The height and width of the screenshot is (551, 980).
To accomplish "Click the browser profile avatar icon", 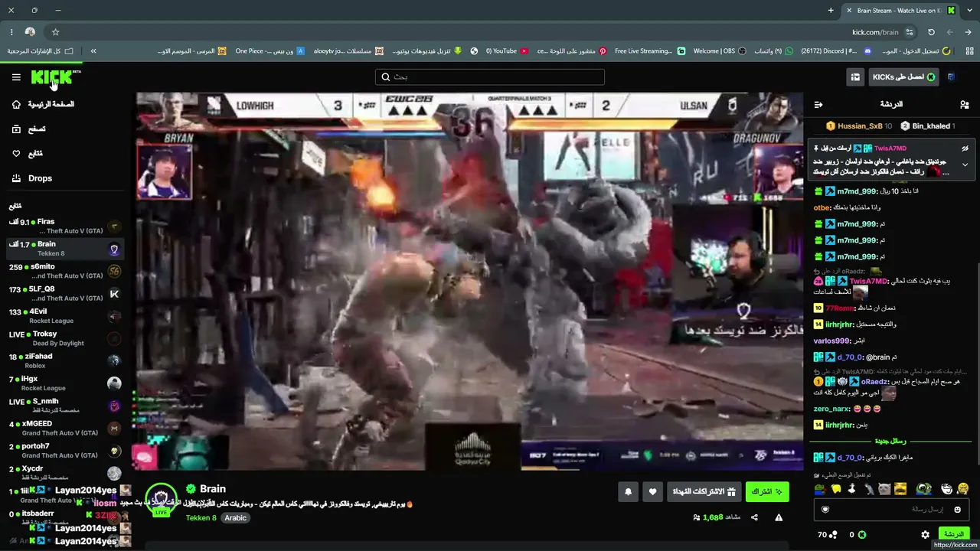I will click(x=30, y=32).
